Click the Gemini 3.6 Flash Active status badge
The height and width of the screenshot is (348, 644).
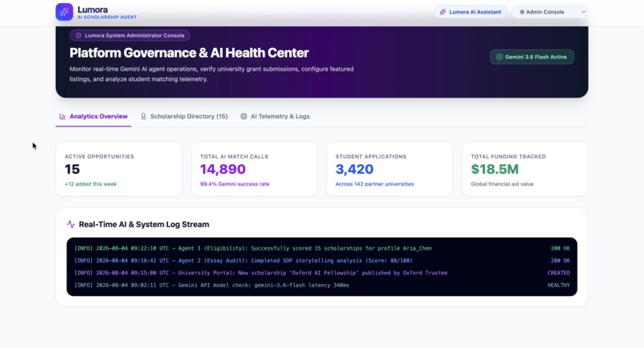pyautogui.click(x=532, y=57)
